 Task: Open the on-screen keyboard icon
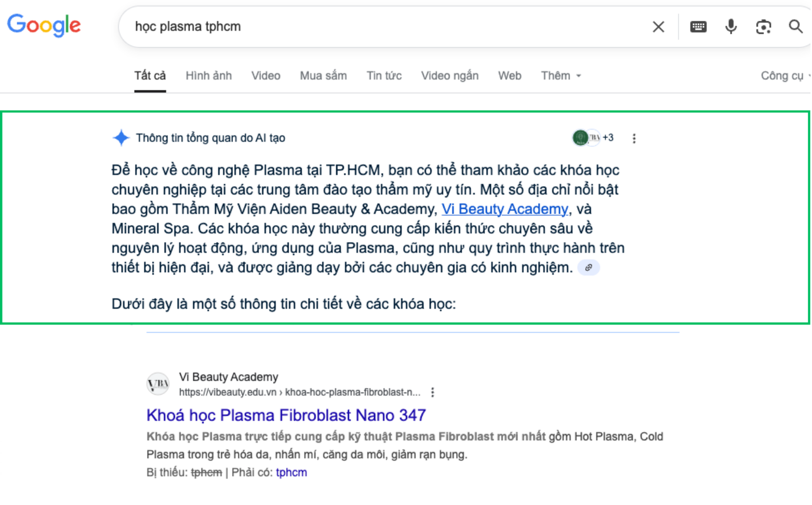click(698, 26)
